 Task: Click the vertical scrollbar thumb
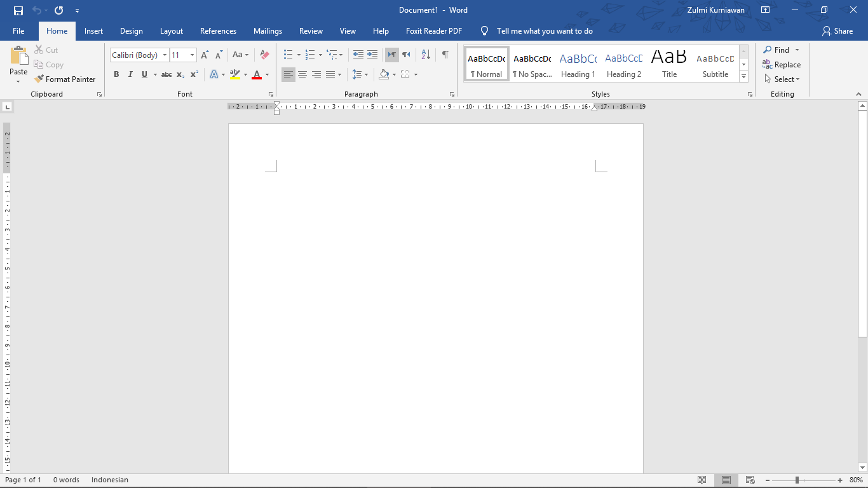[x=862, y=224]
